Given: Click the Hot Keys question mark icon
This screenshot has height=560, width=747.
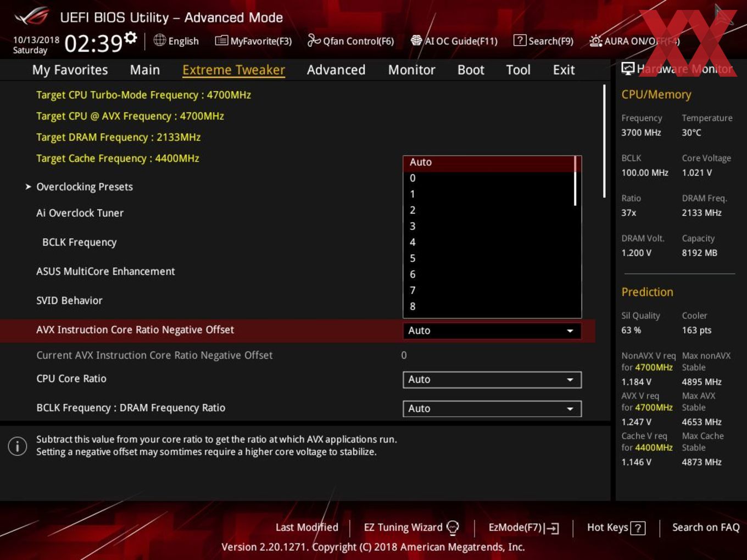Looking at the screenshot, I should tap(638, 528).
